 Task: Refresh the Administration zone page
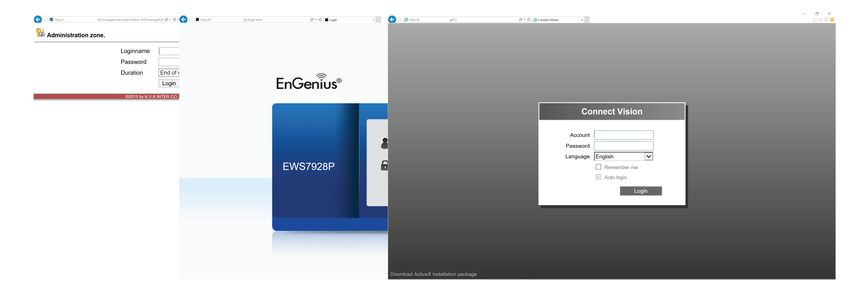175,20
